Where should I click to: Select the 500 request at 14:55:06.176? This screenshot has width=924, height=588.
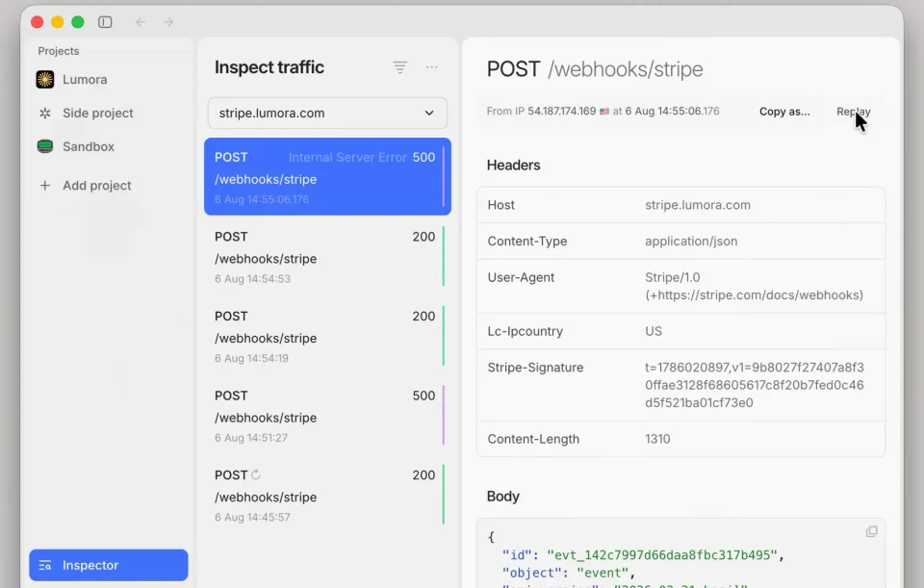point(327,177)
